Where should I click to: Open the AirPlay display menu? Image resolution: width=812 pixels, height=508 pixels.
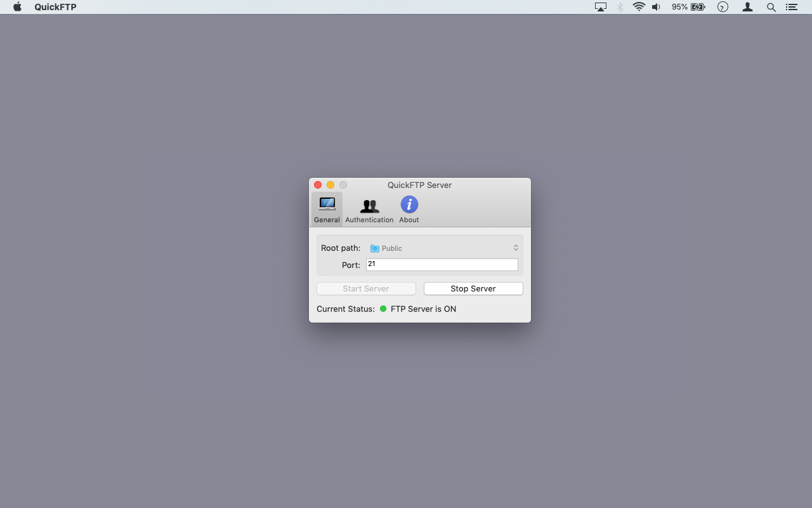click(x=601, y=7)
